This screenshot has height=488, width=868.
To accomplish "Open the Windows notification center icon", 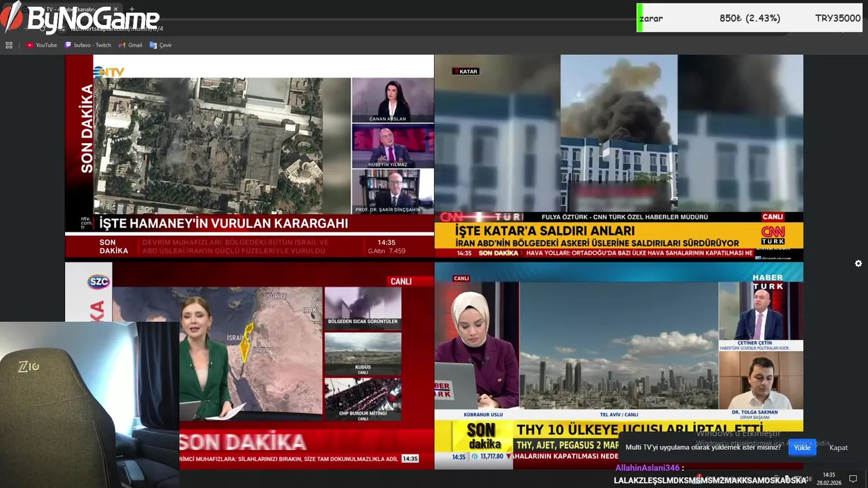I will tap(853, 479).
